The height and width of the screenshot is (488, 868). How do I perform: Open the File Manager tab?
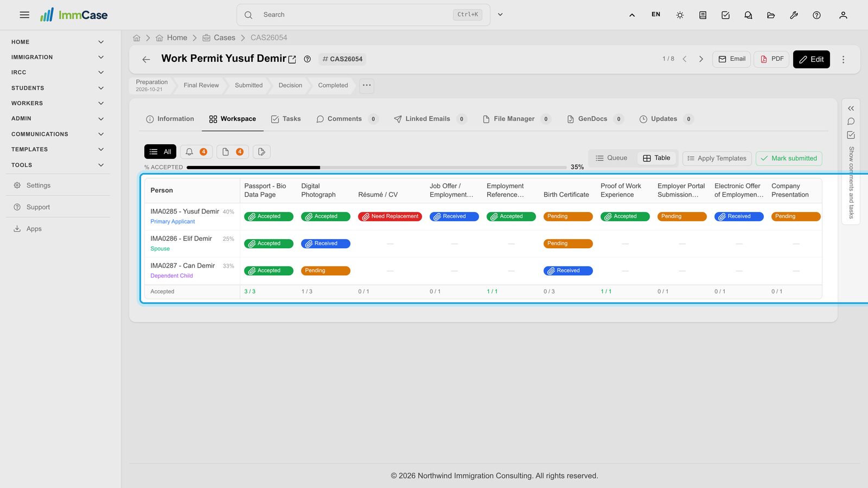(517, 119)
